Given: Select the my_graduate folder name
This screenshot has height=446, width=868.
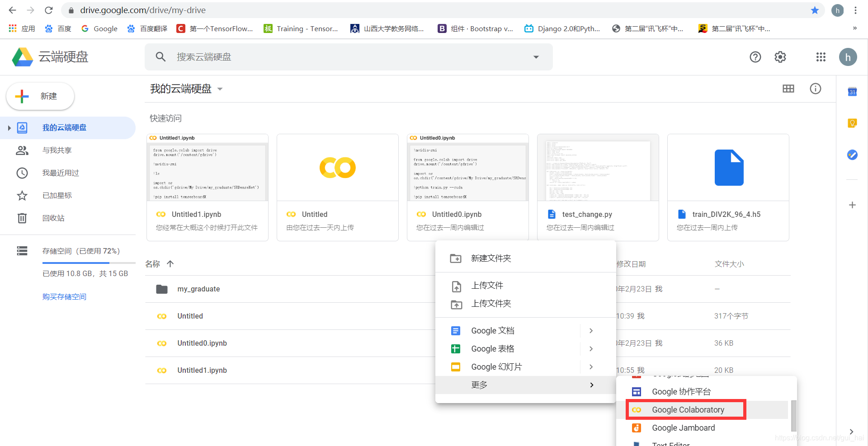Looking at the screenshot, I should click(198, 289).
